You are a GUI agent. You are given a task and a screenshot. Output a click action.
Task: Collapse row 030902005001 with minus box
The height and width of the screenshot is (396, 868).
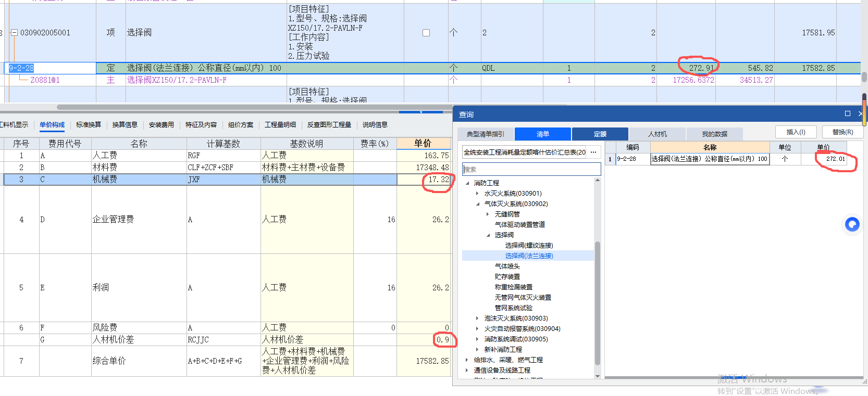15,32
